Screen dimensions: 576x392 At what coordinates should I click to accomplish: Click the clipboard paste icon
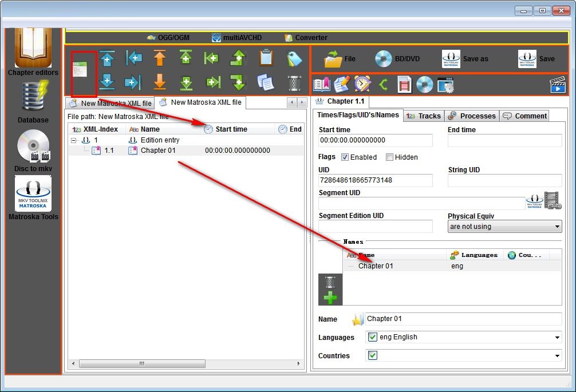click(266, 58)
